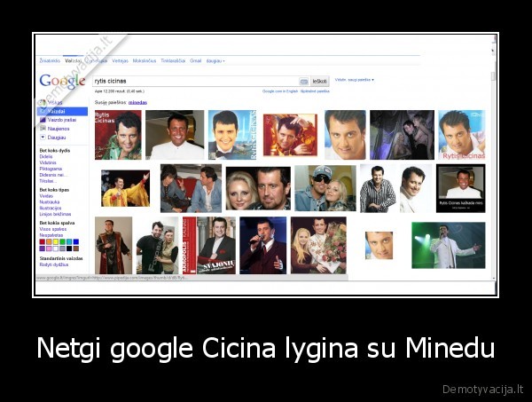Expand the sidebar Daugiau arrow
532x402 pixels.
pos(43,138)
